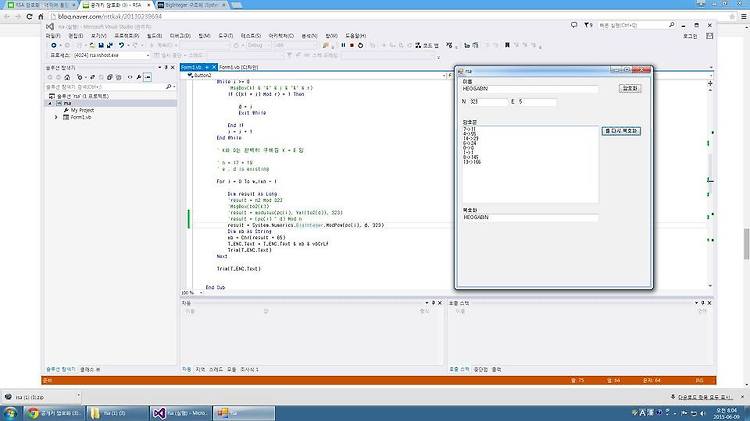Click the Code Map toolbar icon
The width and height of the screenshot is (750, 421).
(x=427, y=45)
